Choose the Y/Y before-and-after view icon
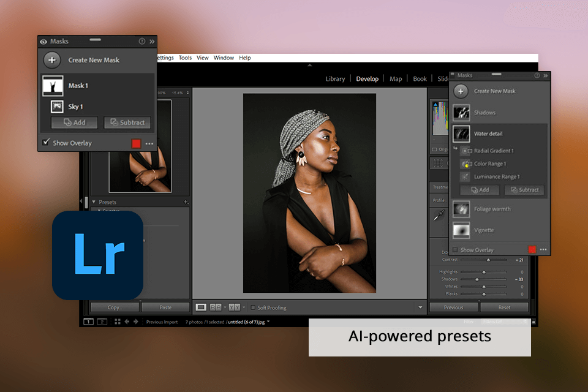The width and height of the screenshot is (588, 392). 235,307
